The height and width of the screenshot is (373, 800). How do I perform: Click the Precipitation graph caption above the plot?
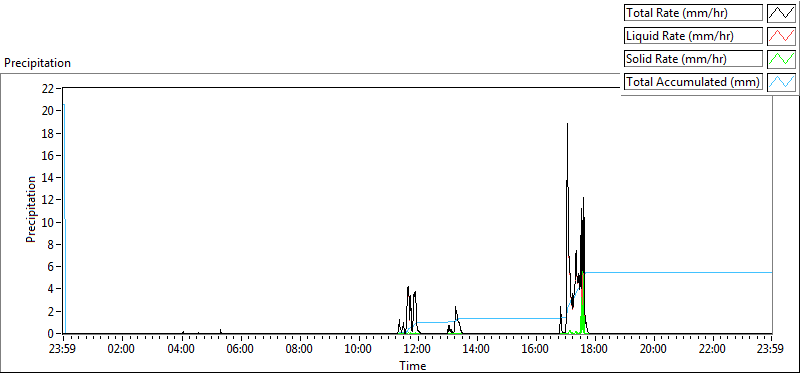point(37,63)
